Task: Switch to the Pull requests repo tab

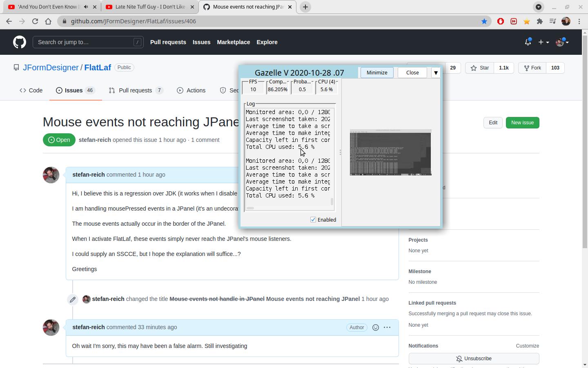Action: (136, 90)
